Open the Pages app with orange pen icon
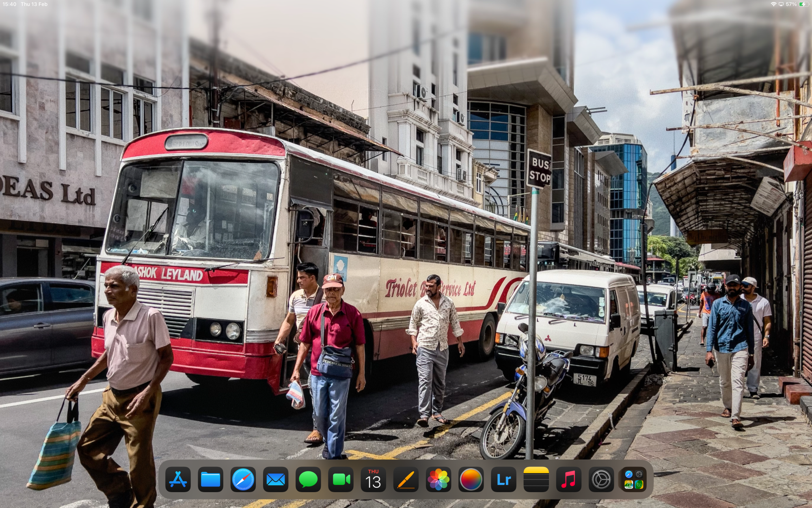 point(406,480)
